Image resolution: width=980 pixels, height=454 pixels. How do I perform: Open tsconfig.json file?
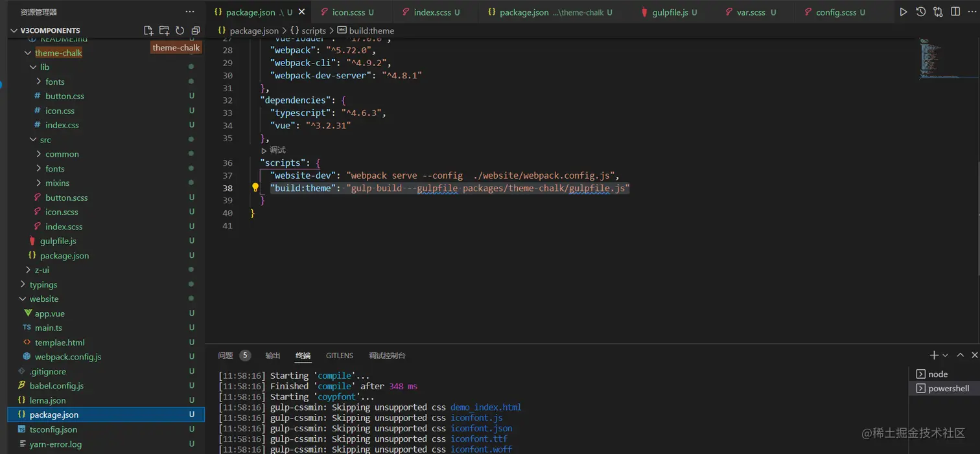click(53, 429)
